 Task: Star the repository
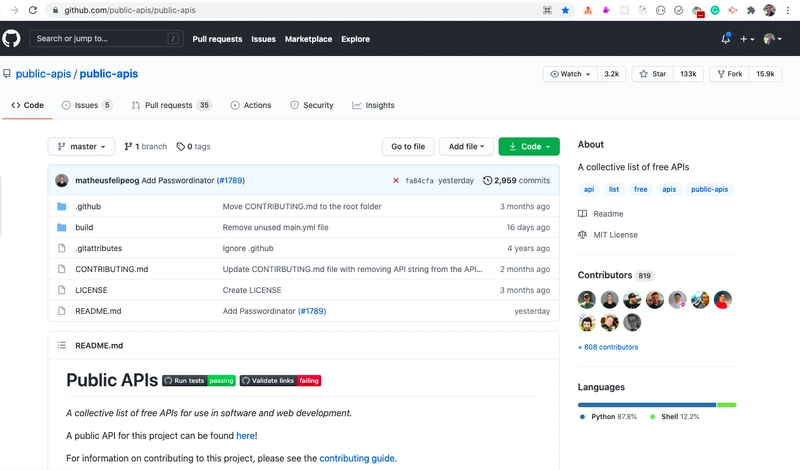coord(653,74)
